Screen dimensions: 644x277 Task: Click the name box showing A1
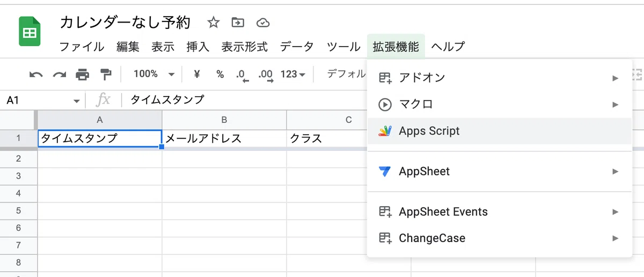36,100
